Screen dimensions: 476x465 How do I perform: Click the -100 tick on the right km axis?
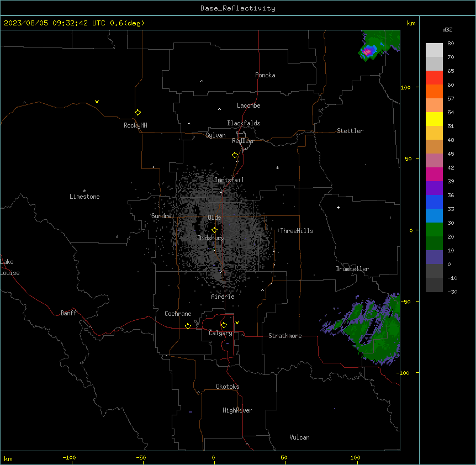pos(404,373)
